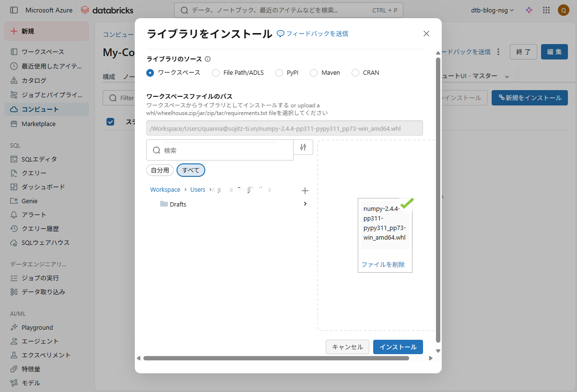
Task: Open カタログ in the sidebar
Action: point(34,81)
